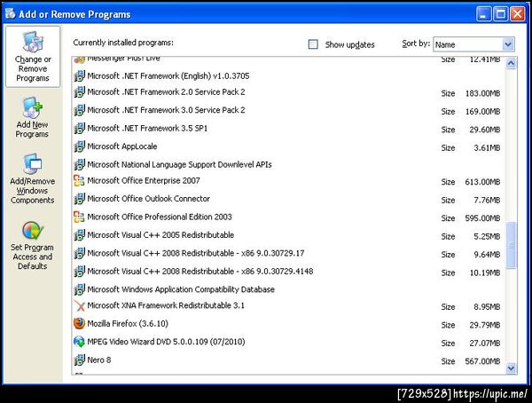Click the Windows Application Compatibility Database icon

(x=80, y=289)
